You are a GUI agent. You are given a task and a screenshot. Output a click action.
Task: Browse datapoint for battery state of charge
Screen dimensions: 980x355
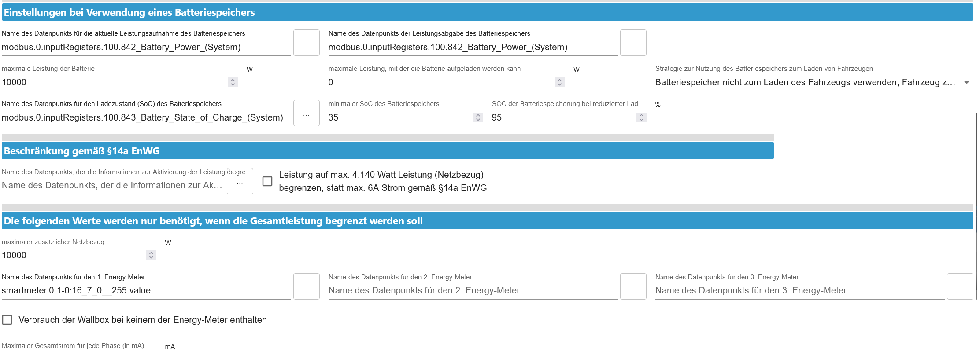coord(306,113)
